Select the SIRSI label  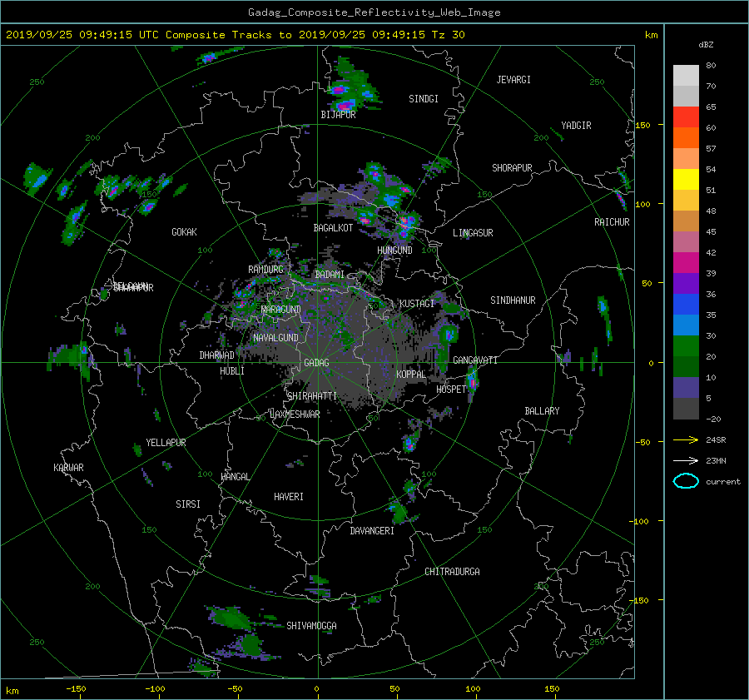click(188, 504)
